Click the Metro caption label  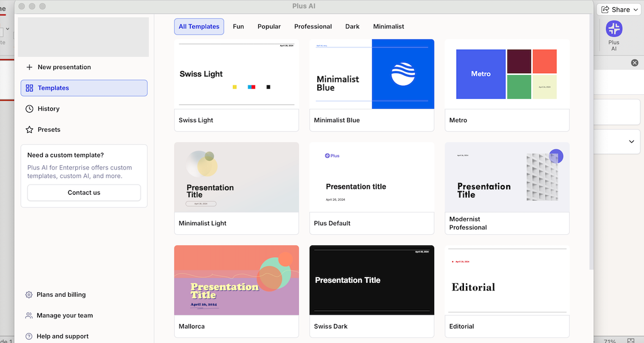click(458, 120)
